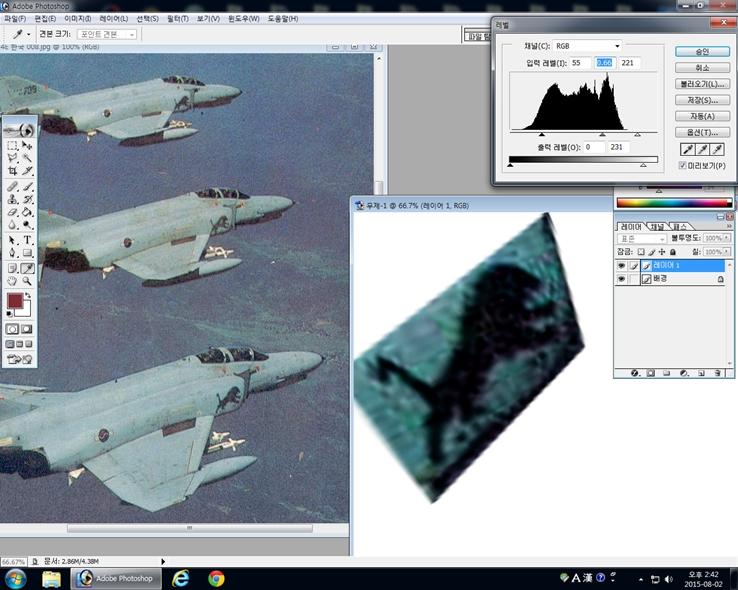The height and width of the screenshot is (590, 738).
Task: Launch Google Chrome from the taskbar
Action: (x=216, y=578)
